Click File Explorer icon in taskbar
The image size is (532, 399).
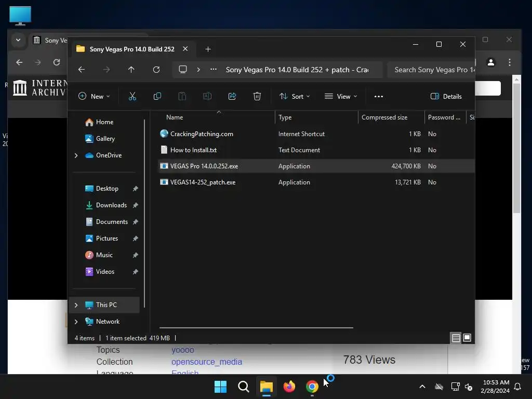[x=267, y=387]
